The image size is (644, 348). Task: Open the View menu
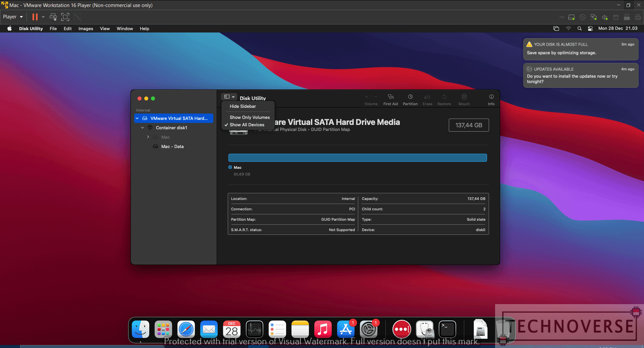point(105,28)
